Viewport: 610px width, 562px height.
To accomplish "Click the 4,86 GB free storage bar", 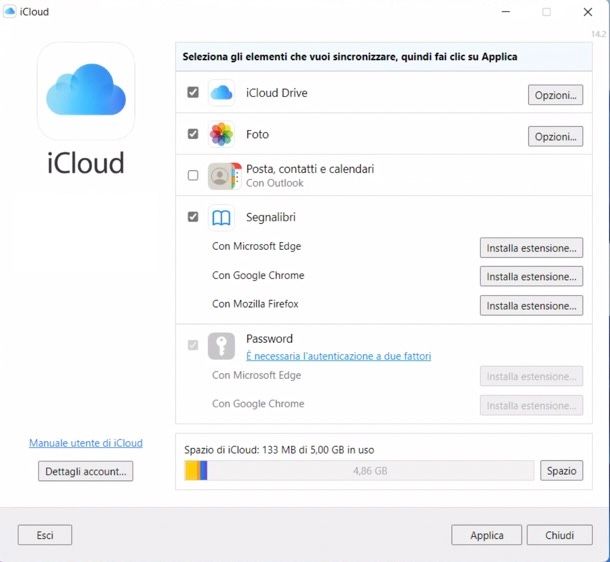I will click(370, 471).
